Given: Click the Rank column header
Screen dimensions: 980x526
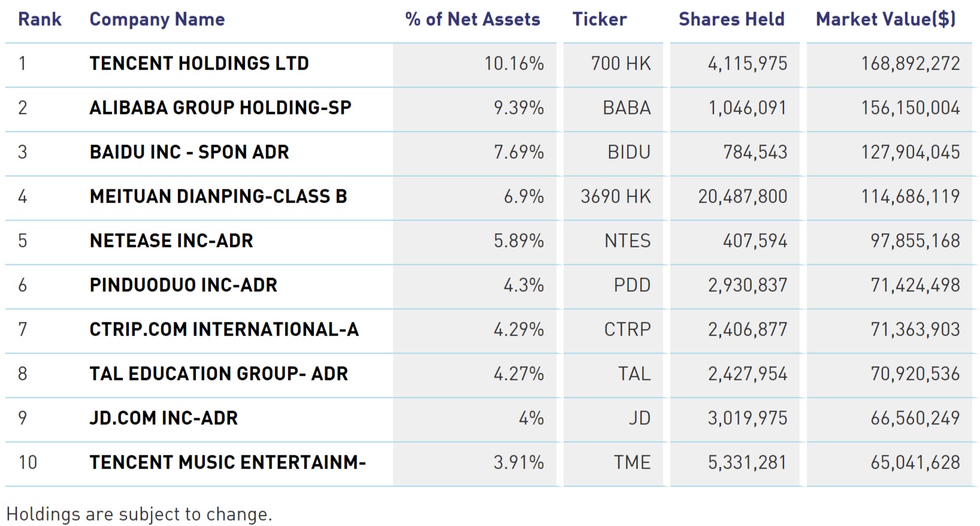Looking at the screenshot, I should pos(40,19).
